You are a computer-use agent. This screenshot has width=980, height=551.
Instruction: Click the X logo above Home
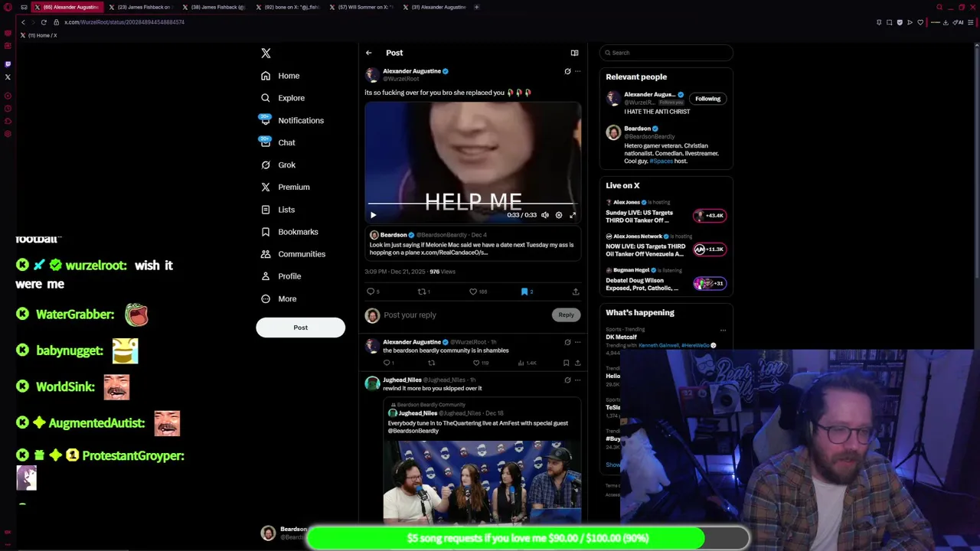[266, 53]
